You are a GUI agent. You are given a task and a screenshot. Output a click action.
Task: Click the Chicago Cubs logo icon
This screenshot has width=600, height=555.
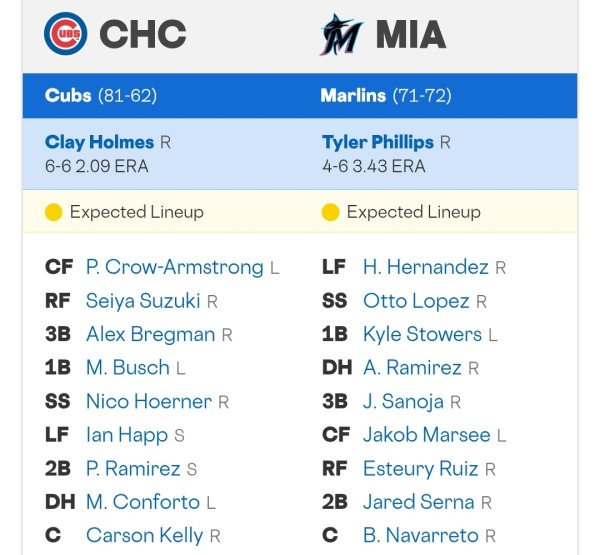[x=65, y=34]
